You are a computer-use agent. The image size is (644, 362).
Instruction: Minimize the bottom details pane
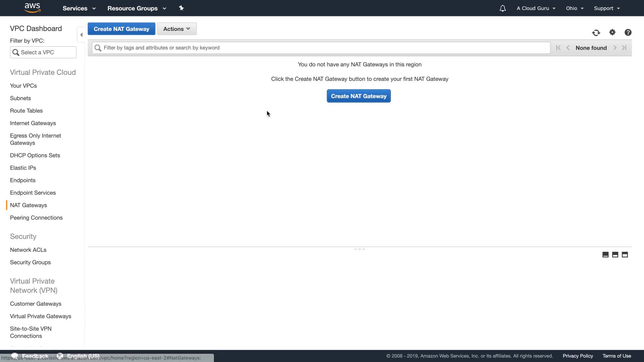tap(605, 255)
